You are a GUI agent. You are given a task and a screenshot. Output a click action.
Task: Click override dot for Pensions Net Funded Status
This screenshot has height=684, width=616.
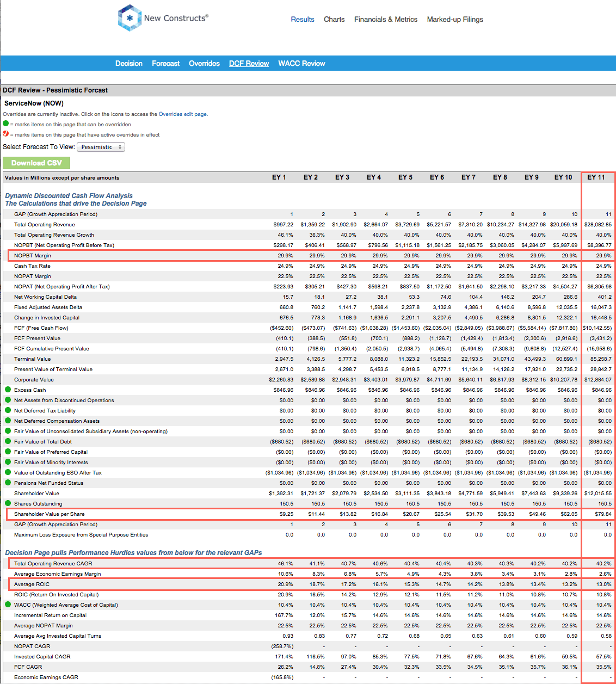pos(8,483)
